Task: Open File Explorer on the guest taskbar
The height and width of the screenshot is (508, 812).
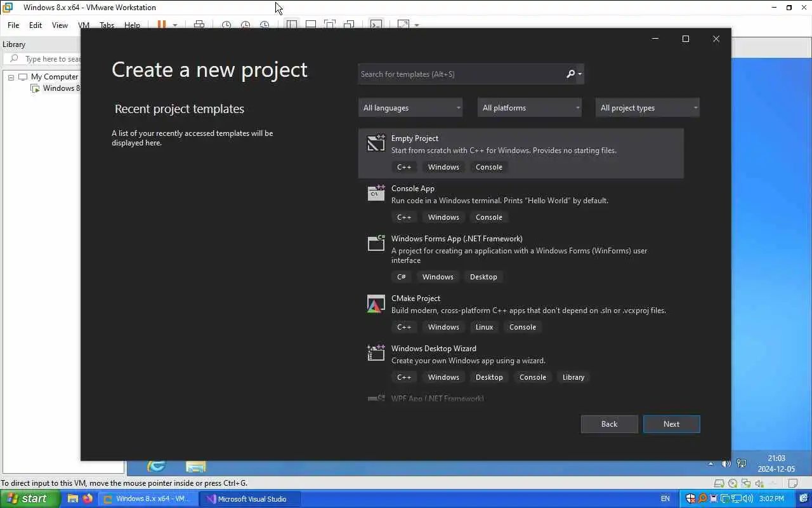Action: click(x=196, y=467)
